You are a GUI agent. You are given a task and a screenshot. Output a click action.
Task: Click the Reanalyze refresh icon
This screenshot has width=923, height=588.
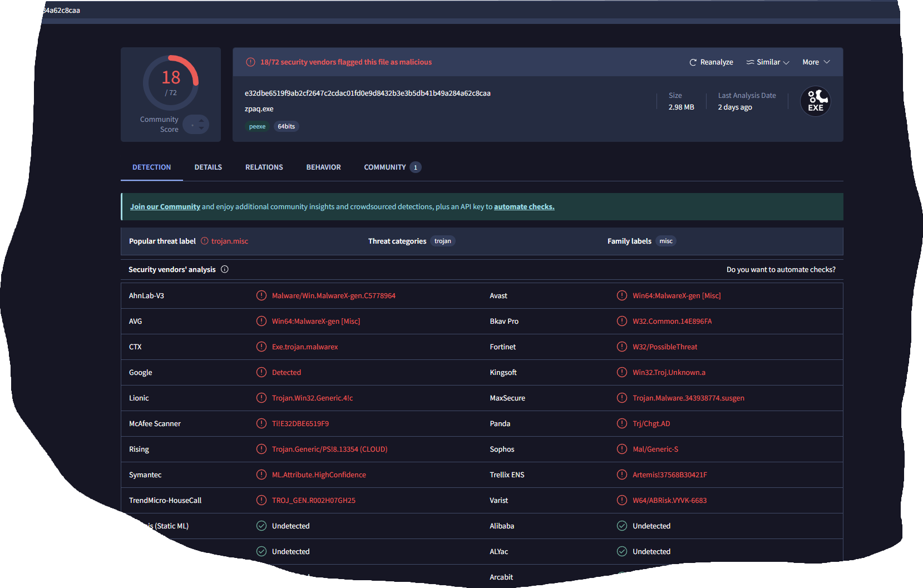tap(693, 62)
